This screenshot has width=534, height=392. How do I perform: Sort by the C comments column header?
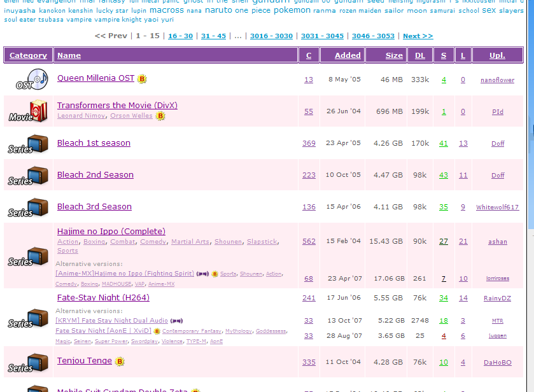pyautogui.click(x=309, y=55)
